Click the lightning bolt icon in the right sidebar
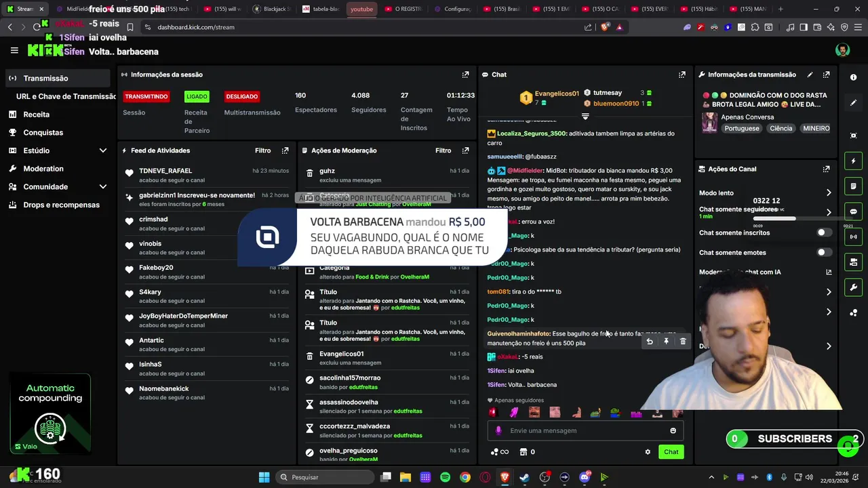The width and height of the screenshot is (868, 488). point(853,161)
